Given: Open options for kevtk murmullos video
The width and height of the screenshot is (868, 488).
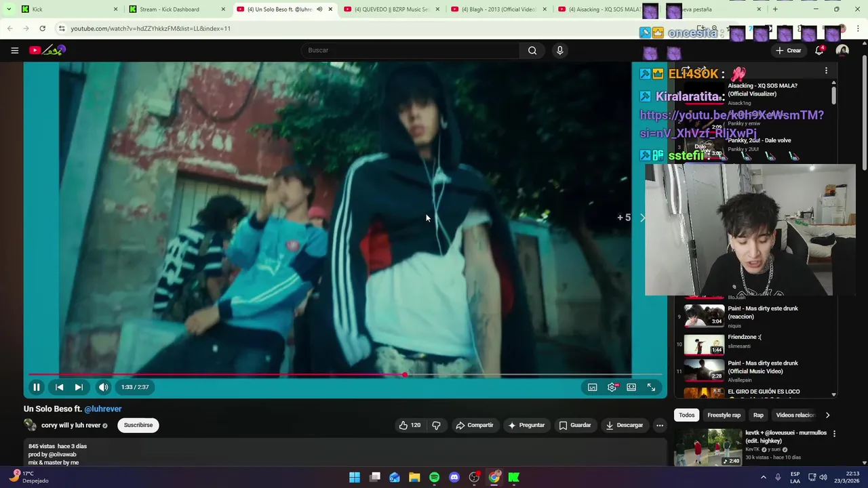Looking at the screenshot, I should pos(834,434).
